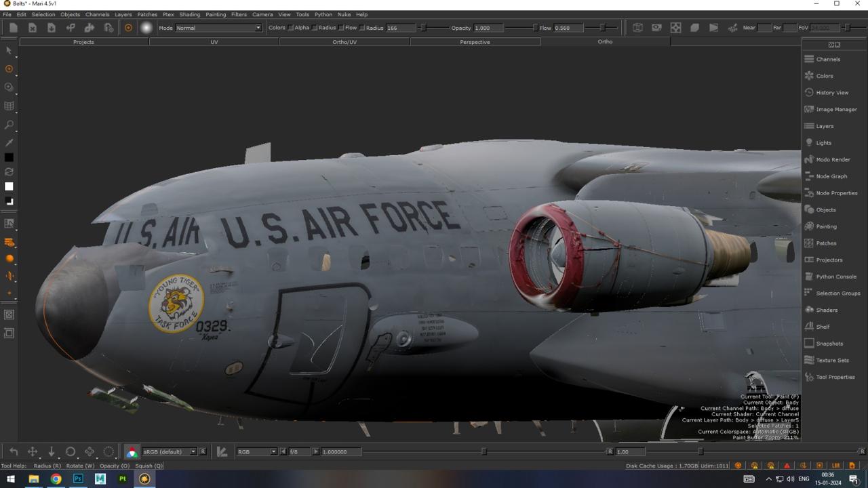The height and width of the screenshot is (488, 868).
Task: Open the History View palette
Action: tap(832, 92)
